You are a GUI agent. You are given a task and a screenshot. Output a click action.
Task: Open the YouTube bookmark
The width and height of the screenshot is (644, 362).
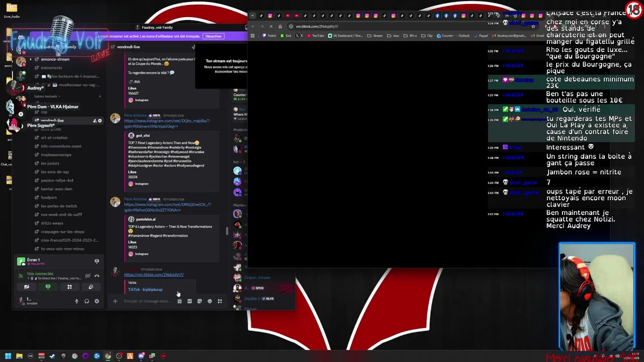(315, 36)
